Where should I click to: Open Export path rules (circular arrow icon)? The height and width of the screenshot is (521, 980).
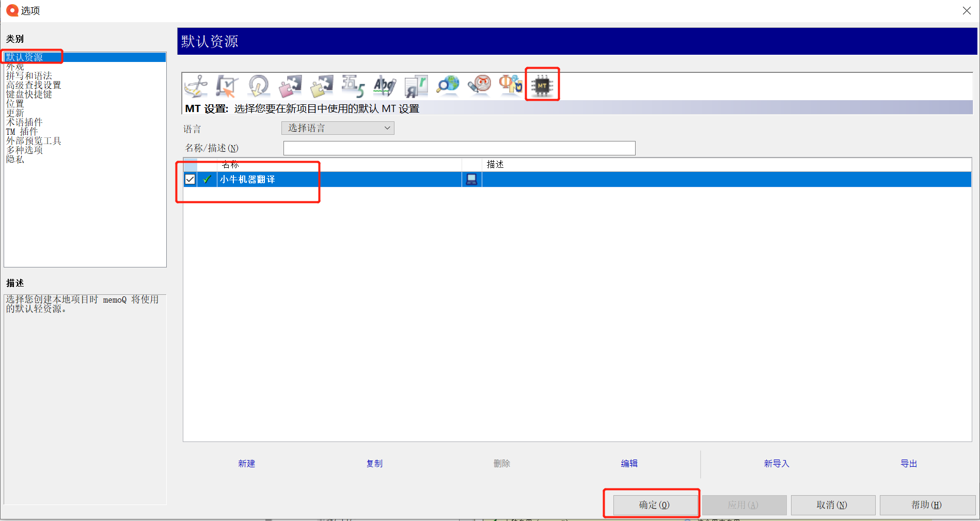point(259,86)
